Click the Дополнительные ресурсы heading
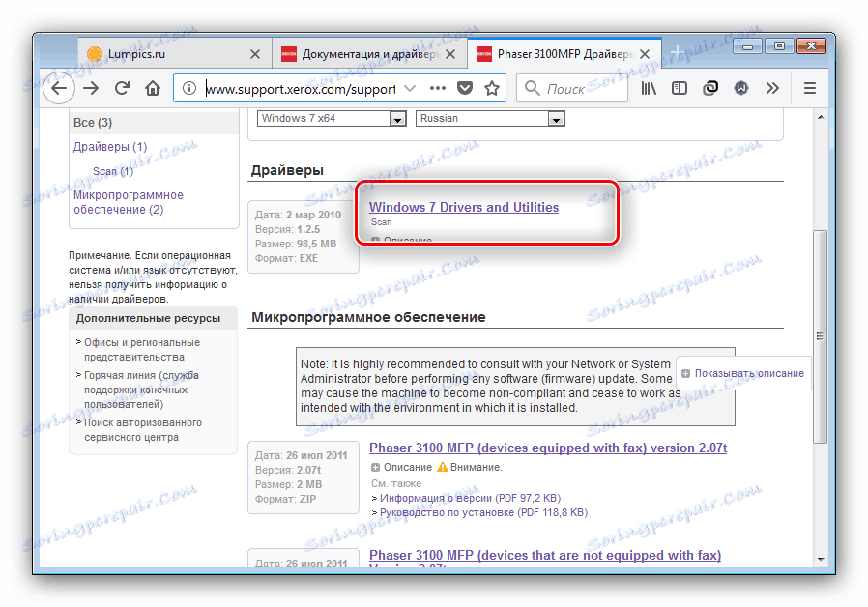 [x=148, y=318]
